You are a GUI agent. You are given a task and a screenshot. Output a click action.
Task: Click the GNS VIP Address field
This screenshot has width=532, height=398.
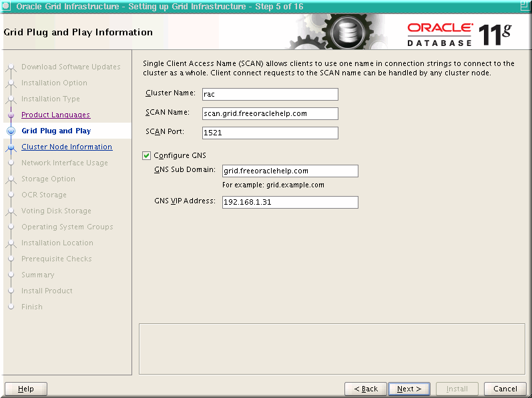coord(290,202)
